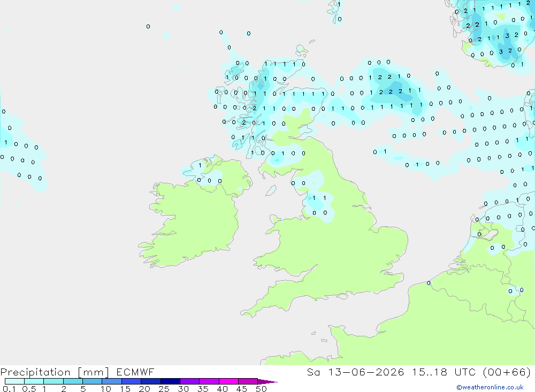Click the 2–5 mm legend color swatch
The height and width of the screenshot is (392, 535).
[73, 381]
